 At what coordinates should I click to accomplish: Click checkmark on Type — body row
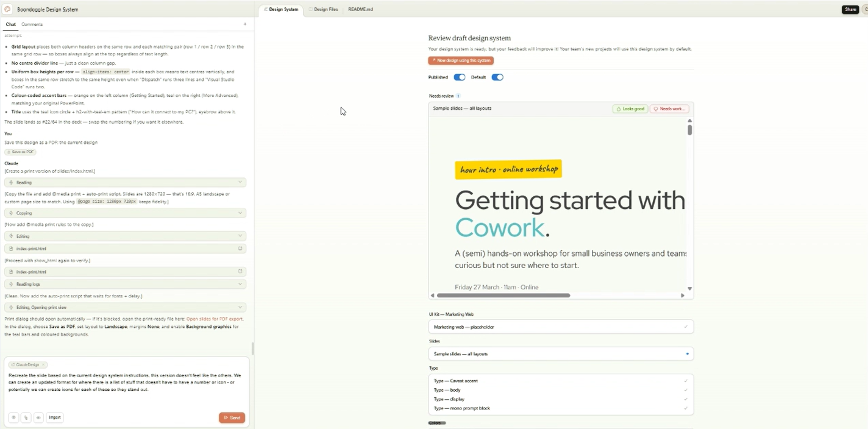coord(686,390)
